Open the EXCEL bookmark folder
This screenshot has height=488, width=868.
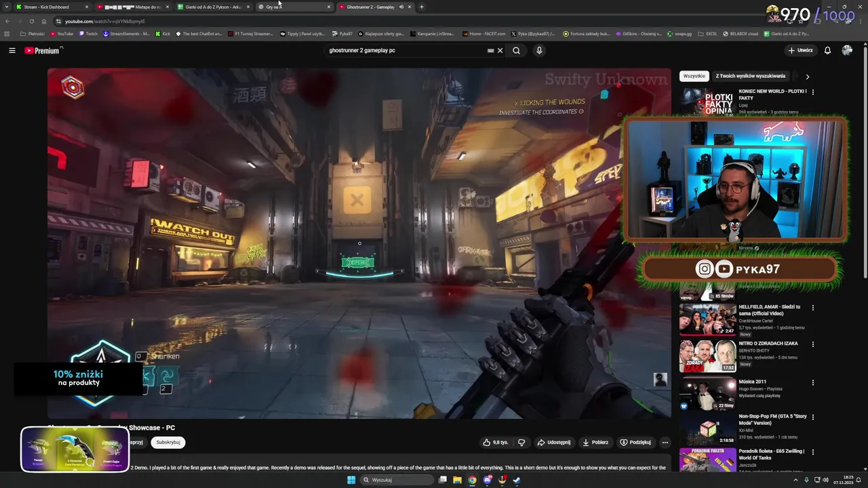pyautogui.click(x=707, y=33)
